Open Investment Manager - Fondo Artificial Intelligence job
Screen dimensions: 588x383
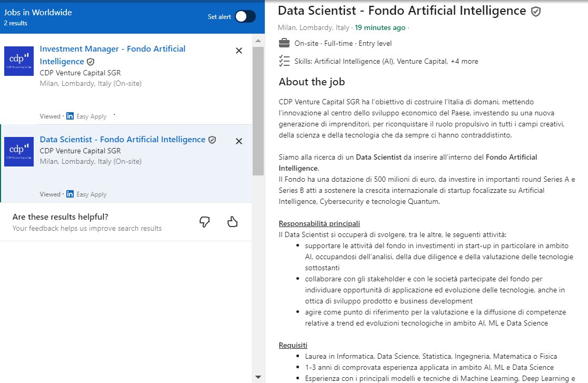point(113,55)
